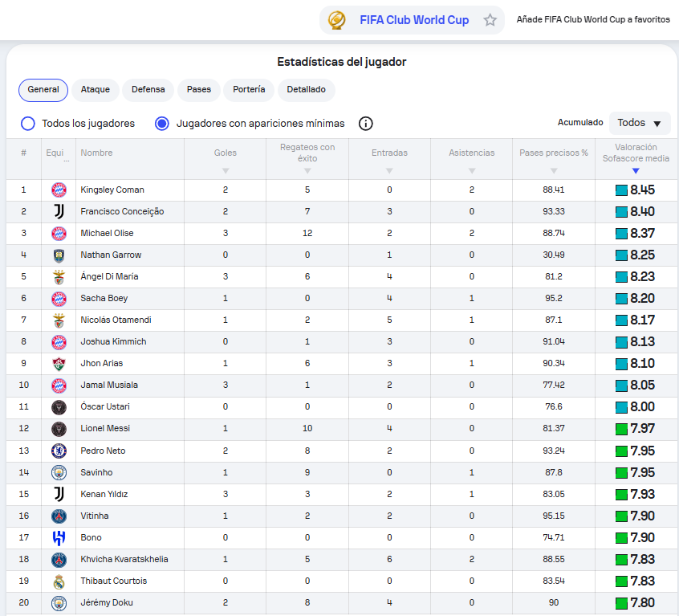
Task: Switch to the Ataque tab
Action: 96,90
